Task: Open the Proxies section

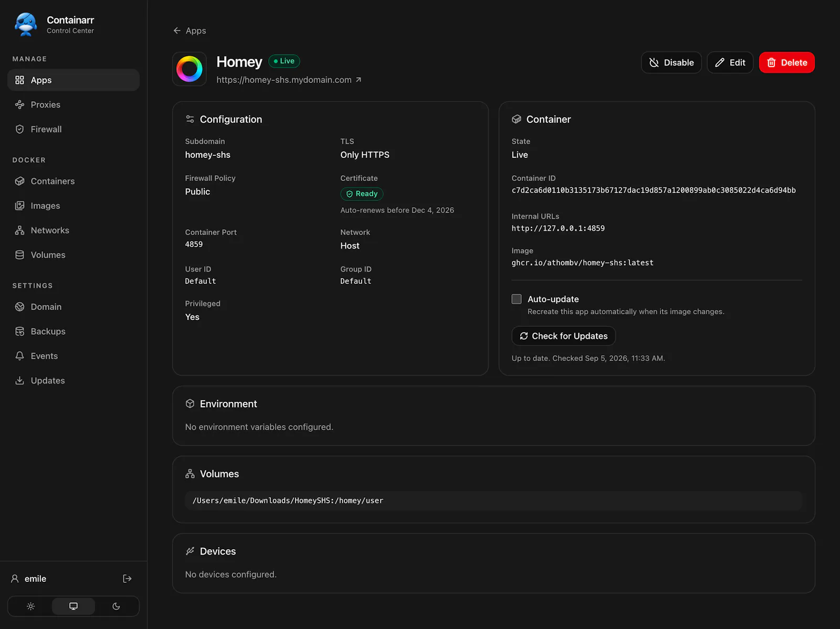Action: coord(73,104)
